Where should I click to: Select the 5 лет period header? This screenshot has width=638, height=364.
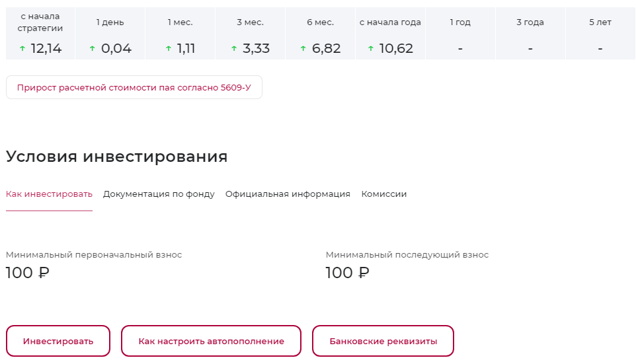coord(600,22)
